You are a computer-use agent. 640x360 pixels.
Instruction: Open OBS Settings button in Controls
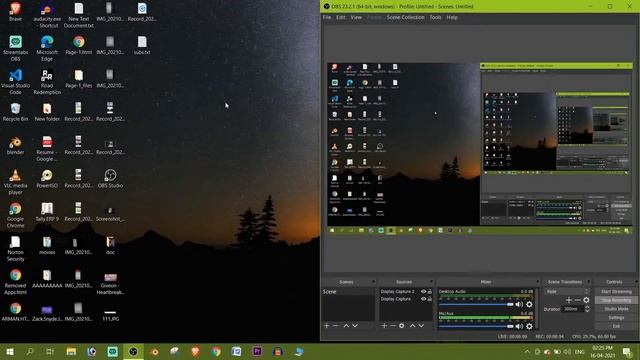616,317
